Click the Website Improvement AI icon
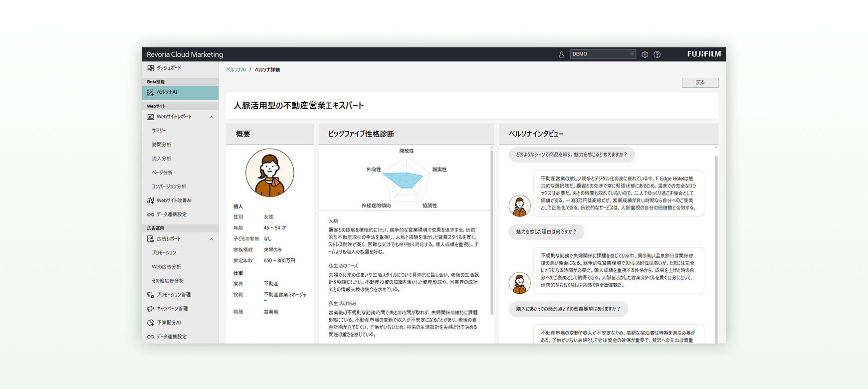This screenshot has height=389, width=868. click(151, 200)
